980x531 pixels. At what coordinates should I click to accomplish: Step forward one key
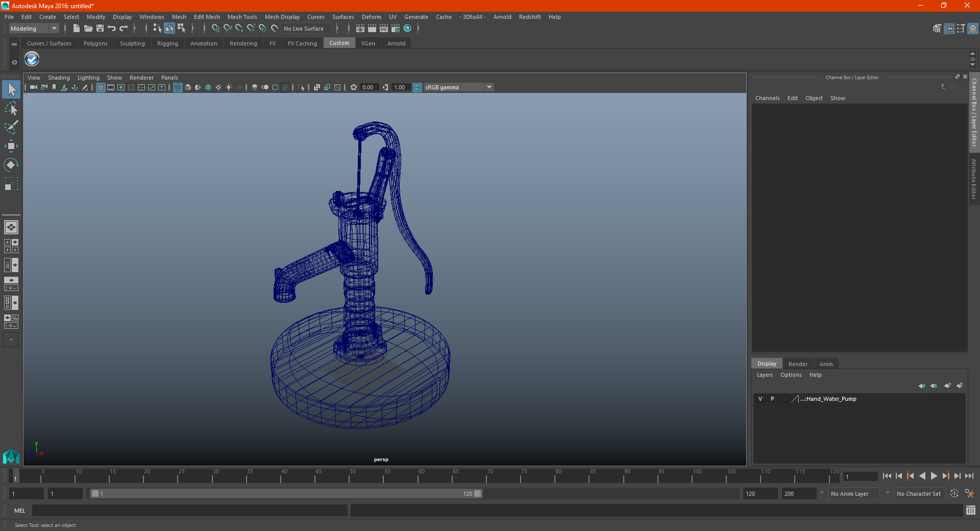click(x=945, y=476)
